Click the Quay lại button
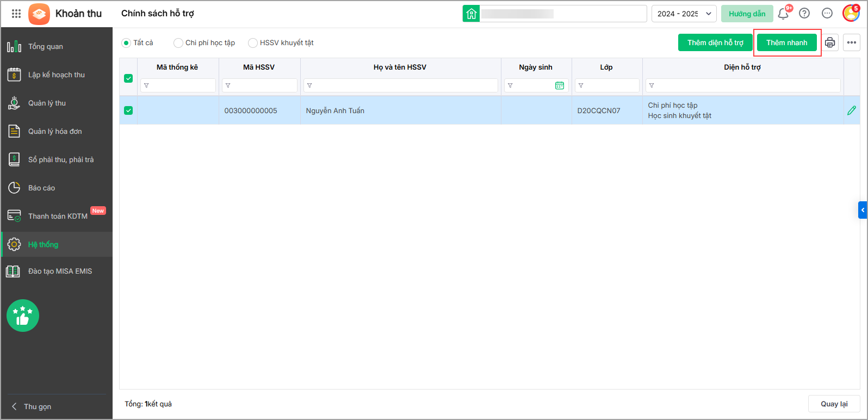This screenshot has width=868, height=420. 834,404
